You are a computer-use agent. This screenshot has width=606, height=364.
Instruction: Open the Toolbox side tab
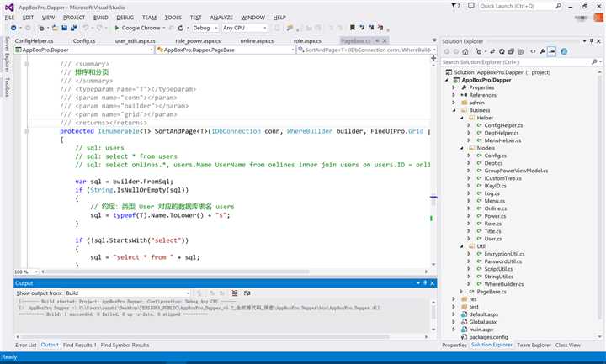[x=7, y=87]
